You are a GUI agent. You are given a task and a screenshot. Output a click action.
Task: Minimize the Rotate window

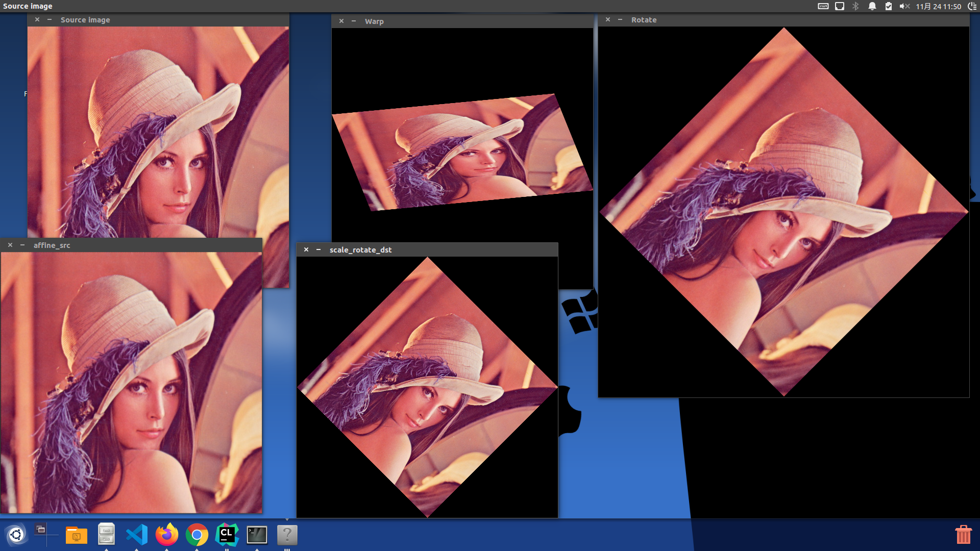pyautogui.click(x=620, y=19)
